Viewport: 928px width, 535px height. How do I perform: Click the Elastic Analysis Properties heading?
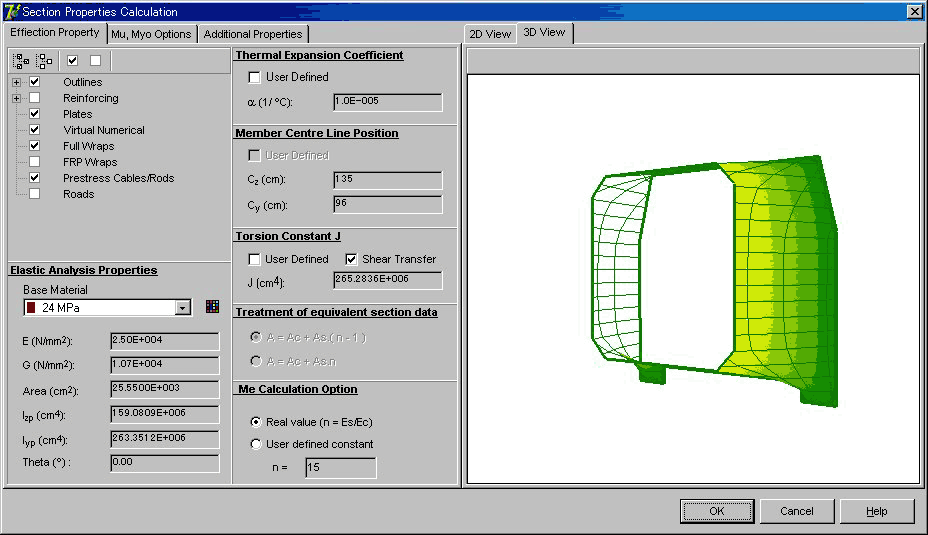pyautogui.click(x=83, y=270)
